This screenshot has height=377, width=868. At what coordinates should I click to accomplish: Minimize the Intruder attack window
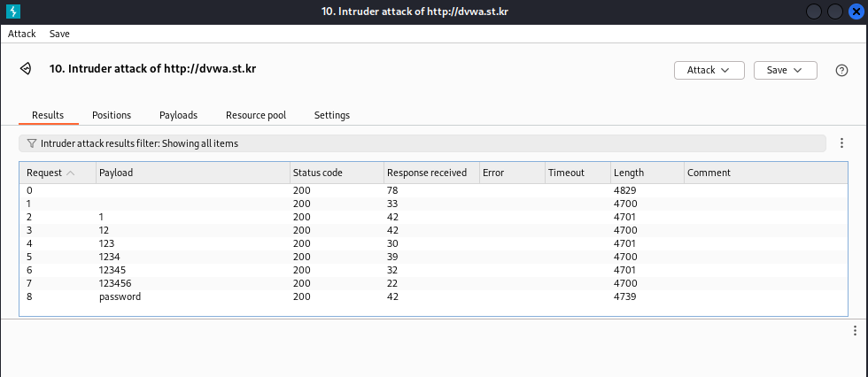click(x=814, y=12)
